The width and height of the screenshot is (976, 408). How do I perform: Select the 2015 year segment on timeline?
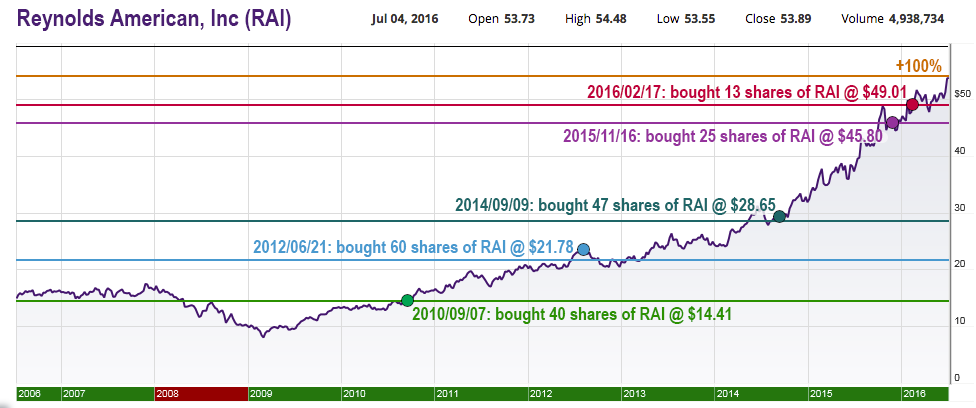tap(855, 394)
